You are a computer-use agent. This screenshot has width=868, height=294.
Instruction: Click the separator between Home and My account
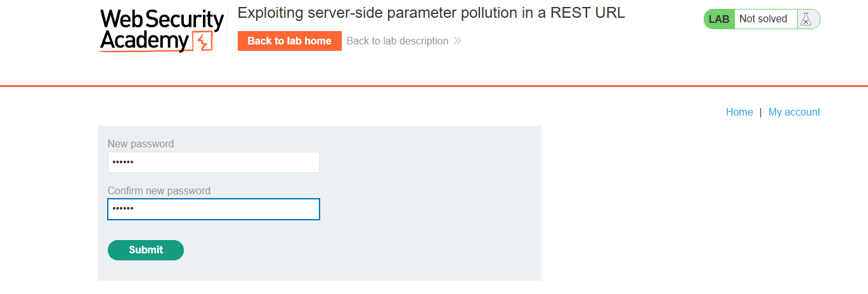point(760,112)
